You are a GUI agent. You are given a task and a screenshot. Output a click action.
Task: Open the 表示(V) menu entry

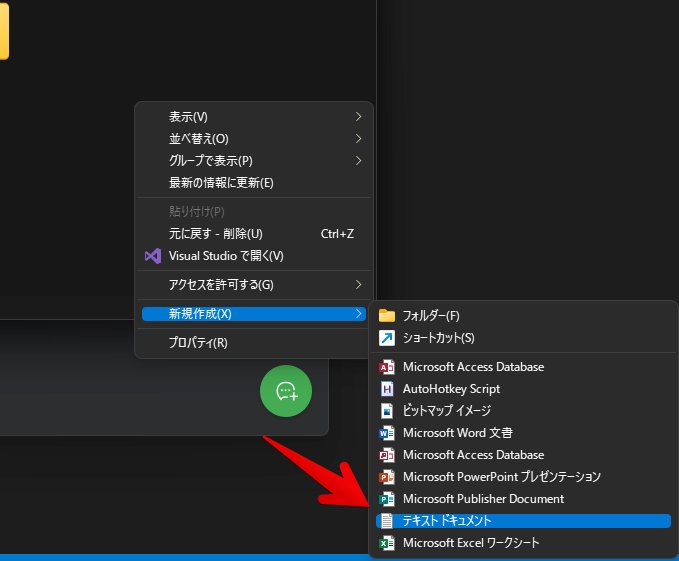click(254, 117)
